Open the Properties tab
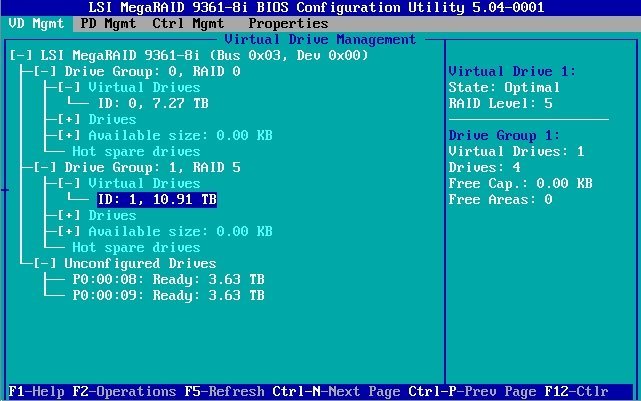Screen dimensions: 641x401 [288, 24]
